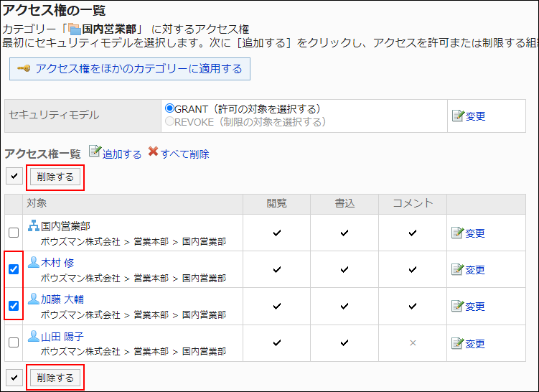
Task: Click the edit icon in the 国内営業部 row
Action: pyautogui.click(x=457, y=233)
